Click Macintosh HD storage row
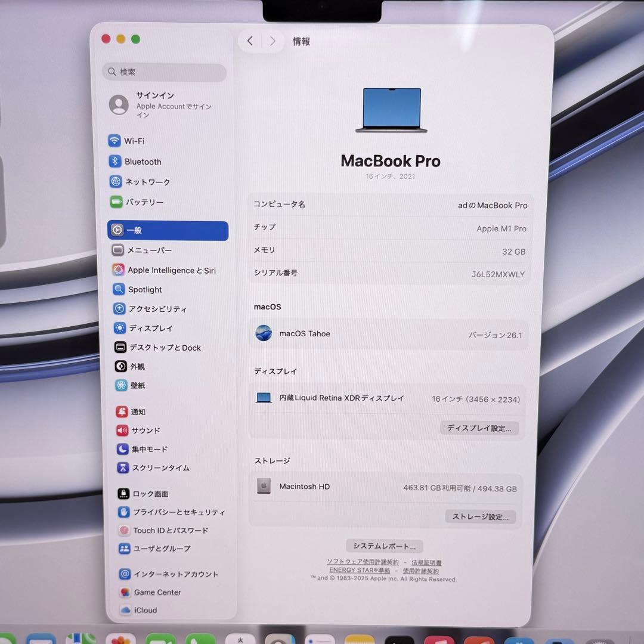This screenshot has height=644, width=644. 386,487
